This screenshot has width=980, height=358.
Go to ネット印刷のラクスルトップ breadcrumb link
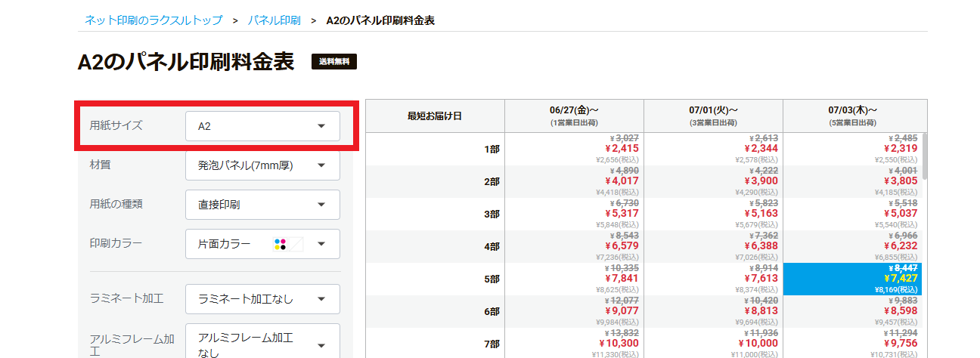pyautogui.click(x=154, y=20)
